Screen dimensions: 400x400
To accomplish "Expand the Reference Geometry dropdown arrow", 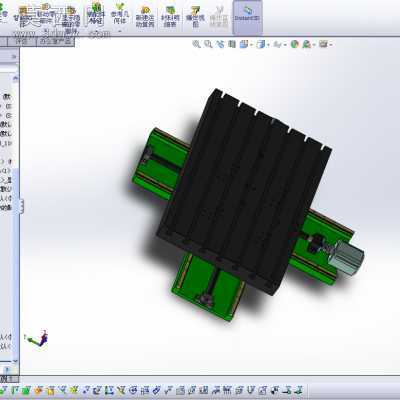I will 120,31.
